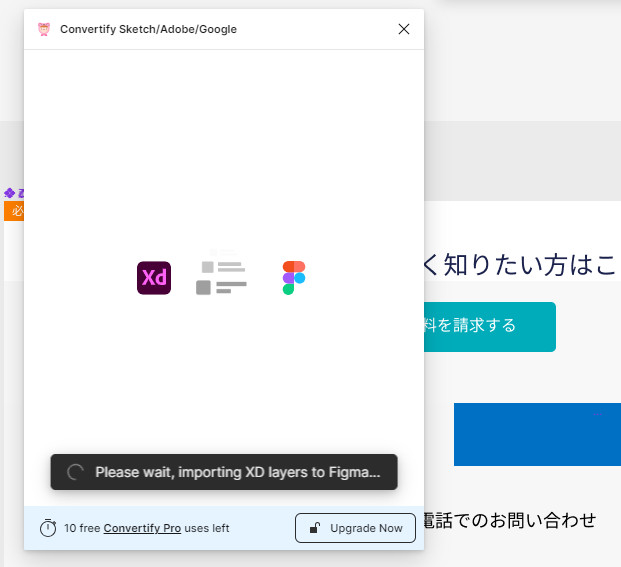Screen dimensions: 621x567
Task: Click the loading spinner in the toast
Action: pos(75,472)
